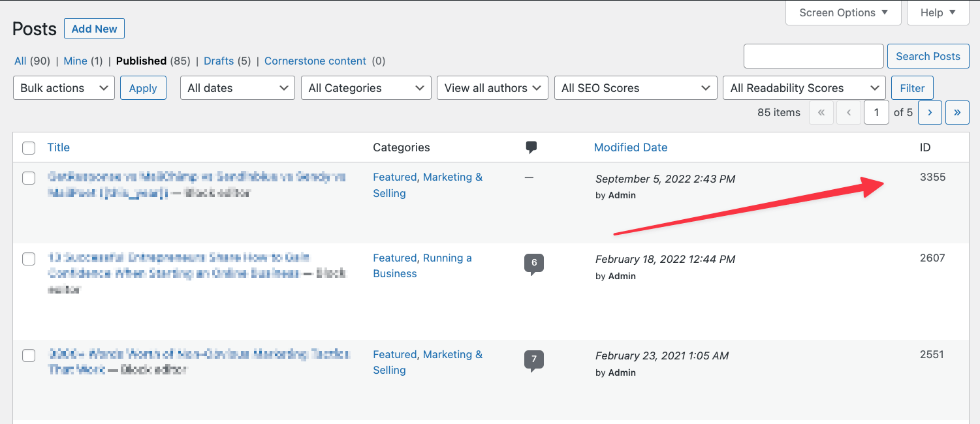This screenshot has height=424, width=980.
Task: Jump to the last page with double-right arrow
Action: 957,112
